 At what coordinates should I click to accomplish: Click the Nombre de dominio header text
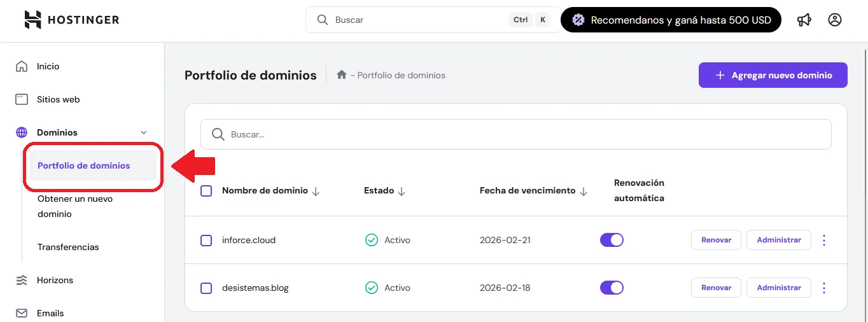click(x=265, y=190)
